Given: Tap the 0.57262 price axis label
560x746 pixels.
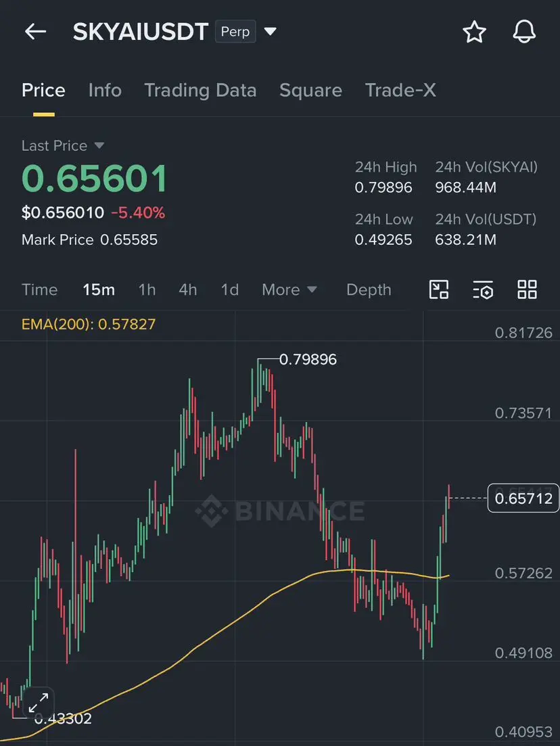Looking at the screenshot, I should pyautogui.click(x=523, y=574).
